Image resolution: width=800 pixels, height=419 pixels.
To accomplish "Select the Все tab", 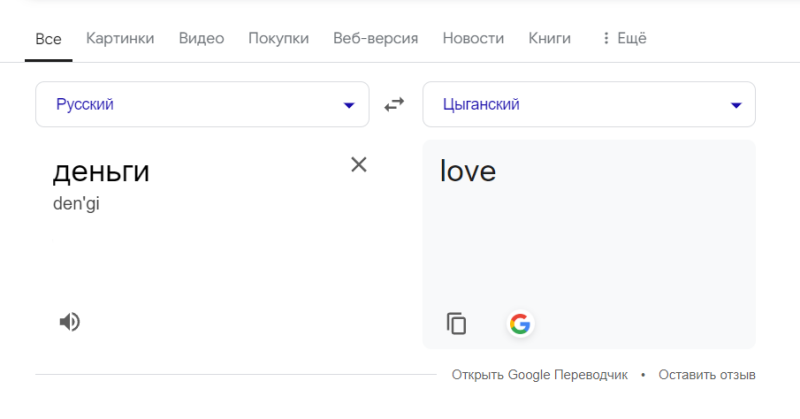I will (x=48, y=39).
